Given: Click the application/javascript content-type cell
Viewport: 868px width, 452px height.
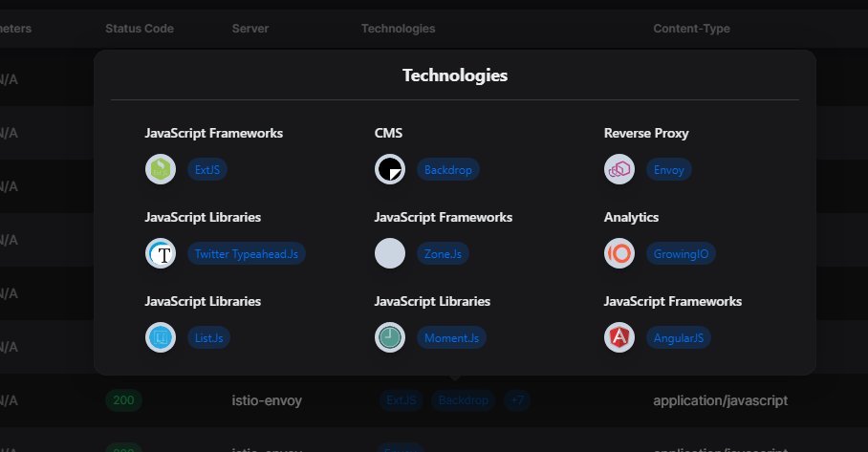Looking at the screenshot, I should click(x=720, y=400).
